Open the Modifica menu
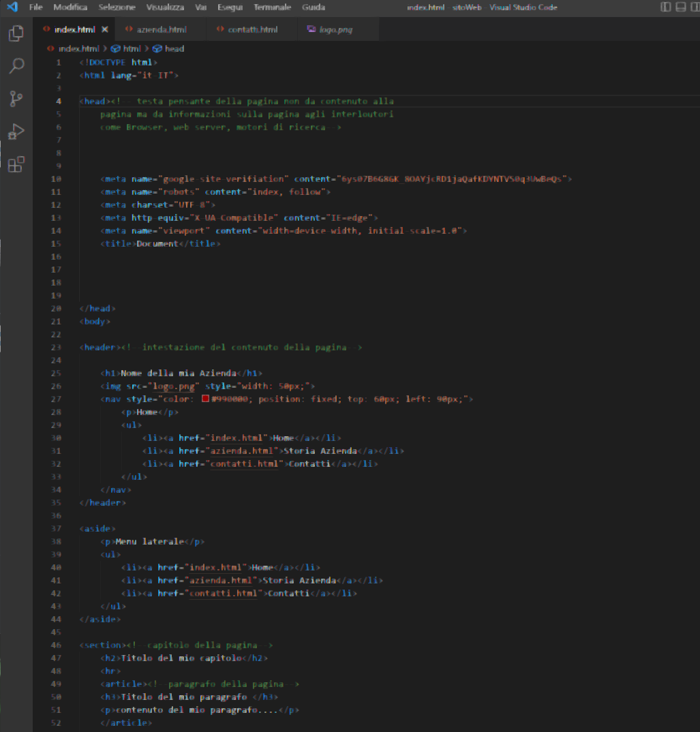Viewport: 700px width, 732px height. pos(70,7)
